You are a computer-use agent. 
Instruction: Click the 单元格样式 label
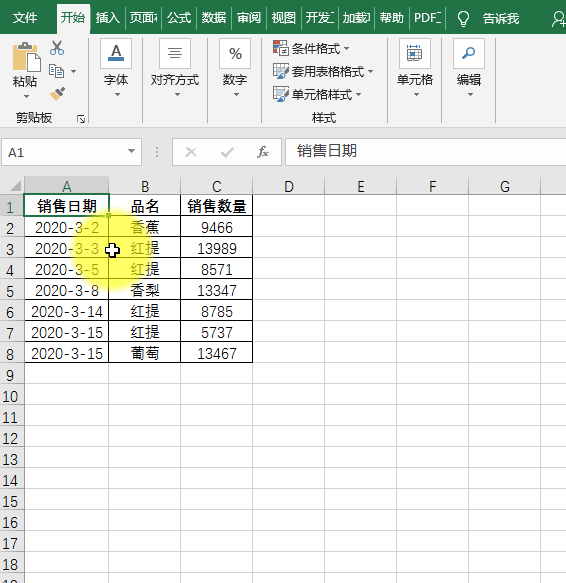pyautogui.click(x=322, y=94)
